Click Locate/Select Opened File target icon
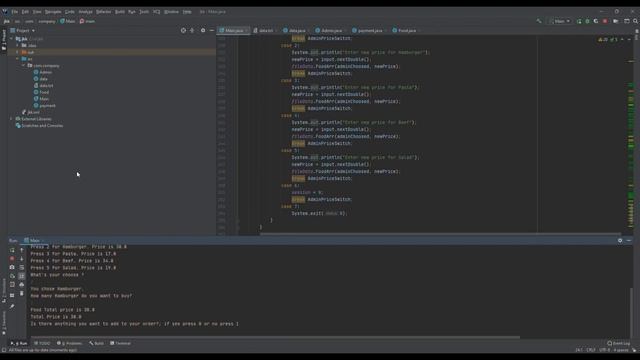Image resolution: width=640 pixels, height=360 pixels. click(183, 31)
